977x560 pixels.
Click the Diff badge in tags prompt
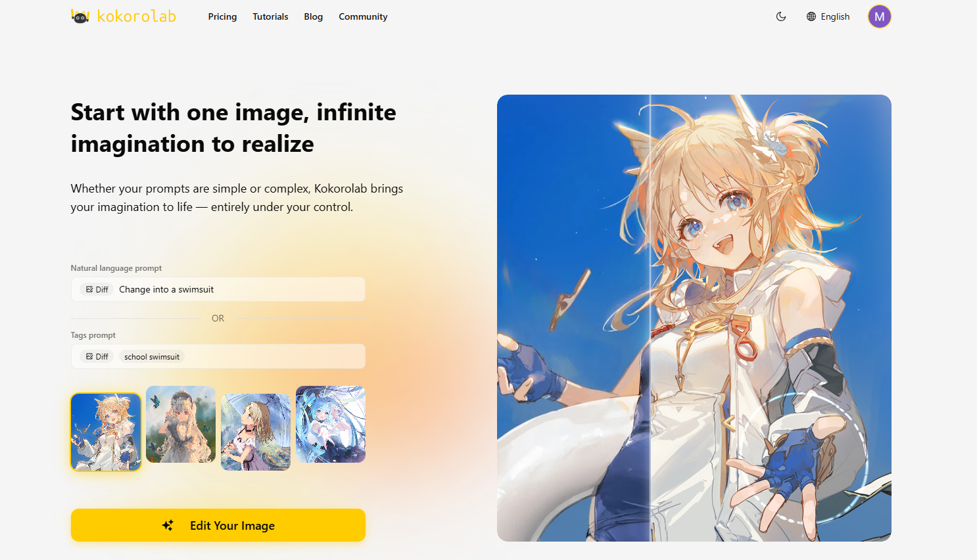point(97,356)
